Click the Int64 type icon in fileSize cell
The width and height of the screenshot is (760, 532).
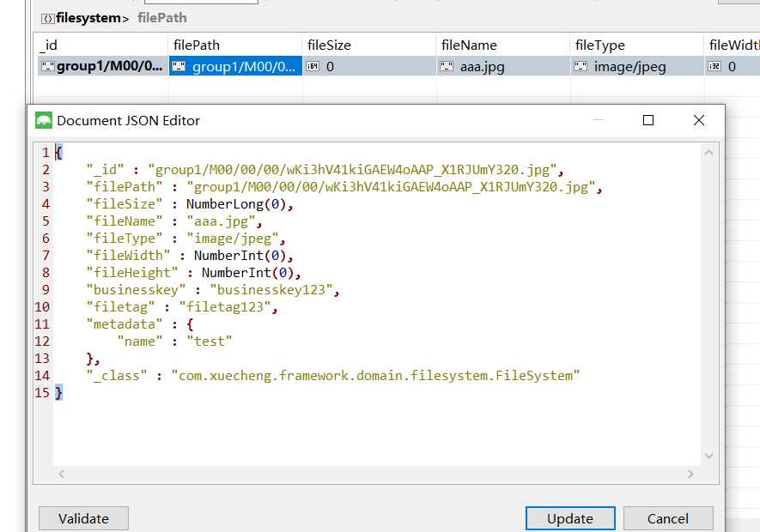[x=313, y=66]
